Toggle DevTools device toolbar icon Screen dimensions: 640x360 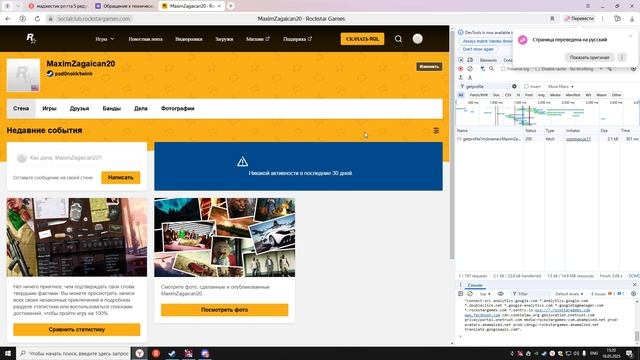470,60
